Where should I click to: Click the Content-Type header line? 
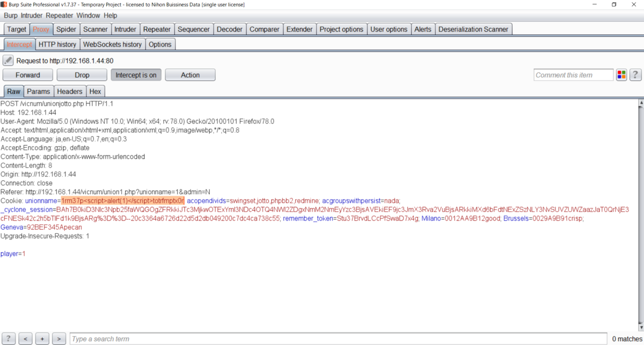(73, 157)
